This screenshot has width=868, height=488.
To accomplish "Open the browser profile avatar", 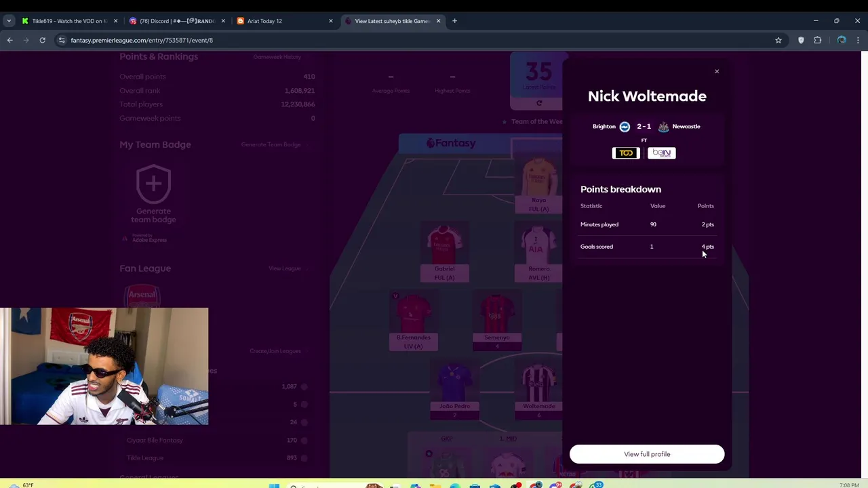I will pos(842,40).
